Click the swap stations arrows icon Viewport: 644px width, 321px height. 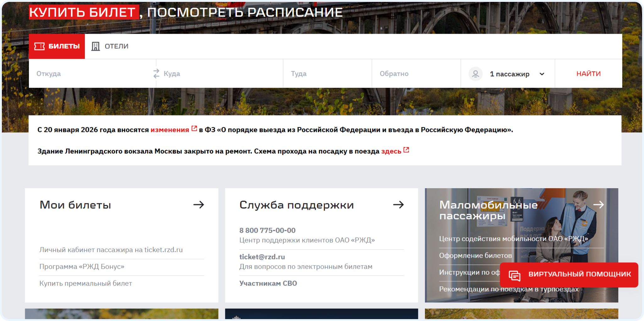(x=156, y=74)
